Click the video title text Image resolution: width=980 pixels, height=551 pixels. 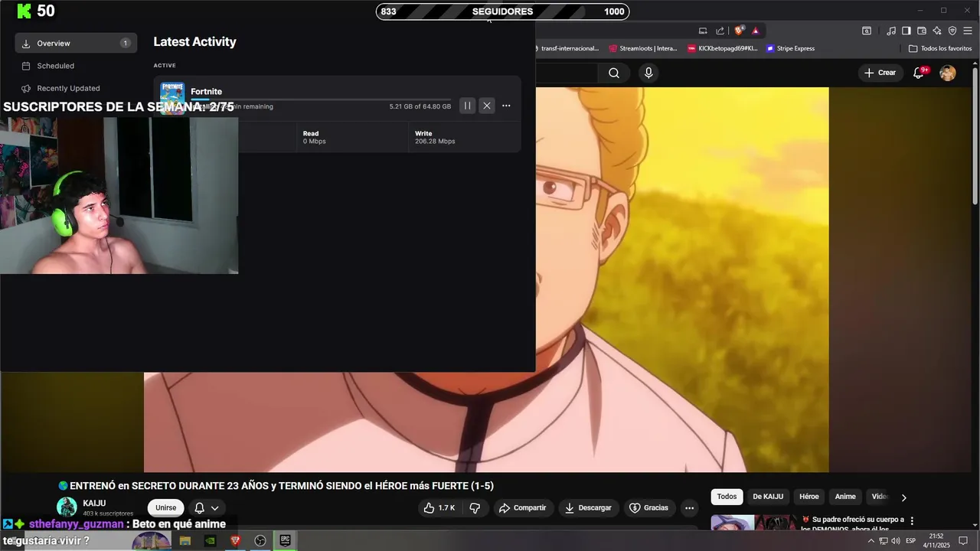(x=282, y=486)
